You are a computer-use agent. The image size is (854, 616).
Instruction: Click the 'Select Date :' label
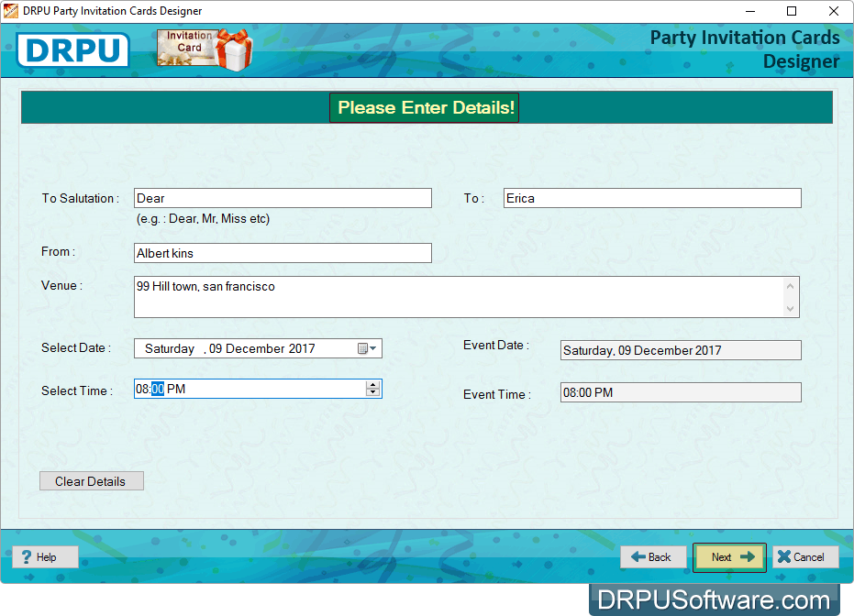pos(76,347)
